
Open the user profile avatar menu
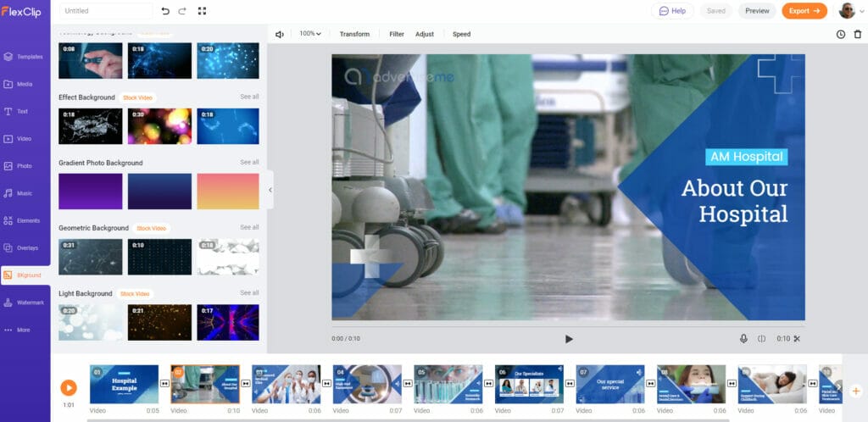851,11
